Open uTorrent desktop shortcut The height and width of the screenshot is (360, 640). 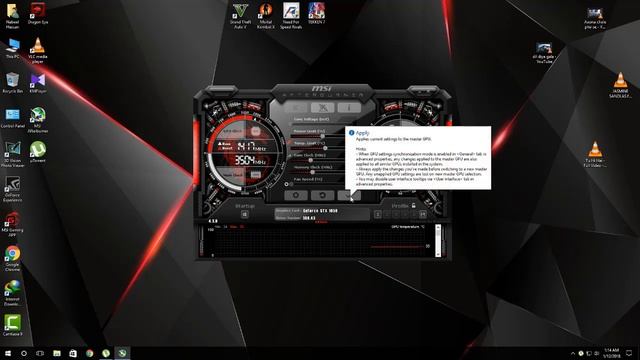pyautogui.click(x=38, y=152)
